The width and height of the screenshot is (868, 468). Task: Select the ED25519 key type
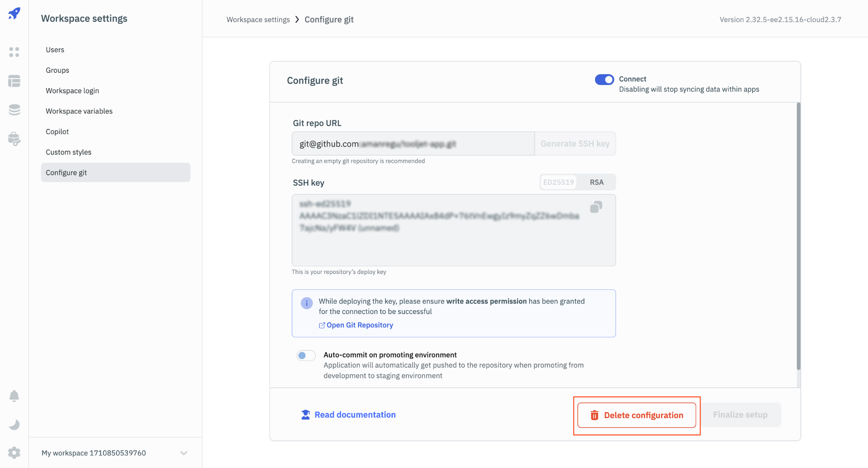(559, 182)
